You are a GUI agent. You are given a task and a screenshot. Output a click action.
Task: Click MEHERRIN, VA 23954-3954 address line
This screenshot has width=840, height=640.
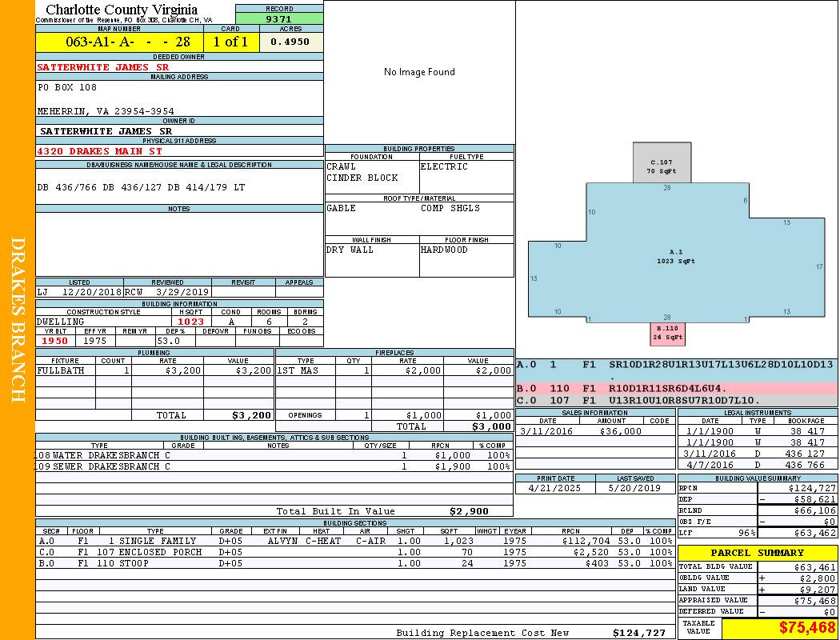click(x=106, y=111)
